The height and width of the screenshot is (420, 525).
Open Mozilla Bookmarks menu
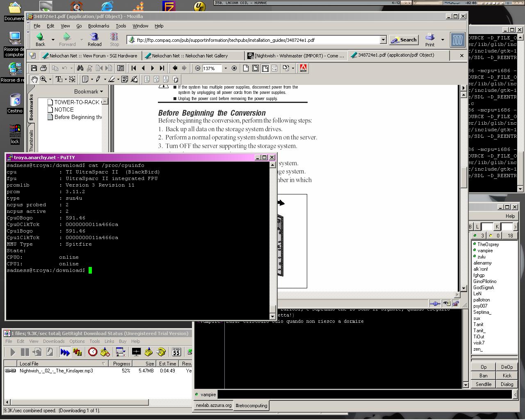(x=98, y=26)
